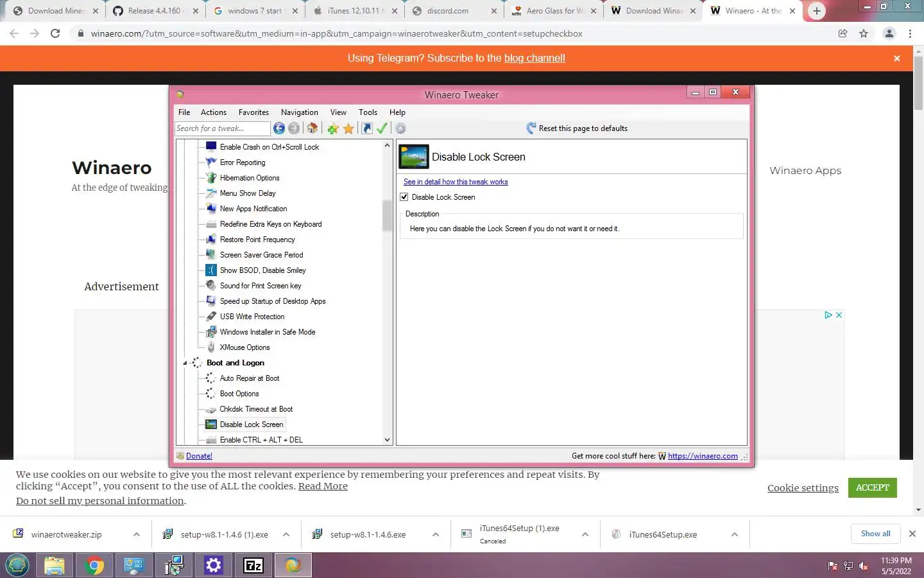Click 'Do not sell my personal information'
924x578 pixels.
coord(100,501)
